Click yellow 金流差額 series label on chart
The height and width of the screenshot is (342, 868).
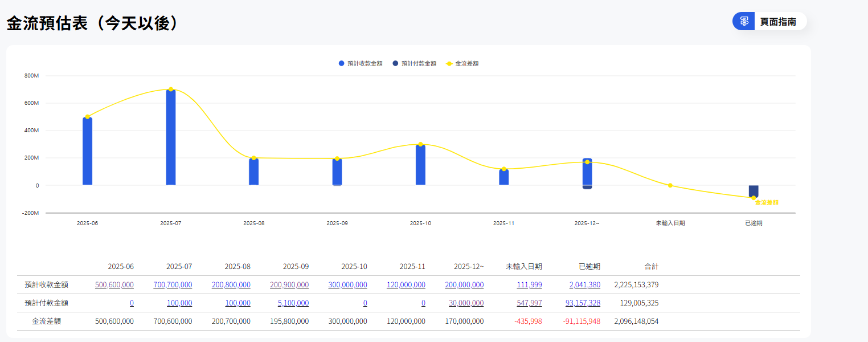pos(767,203)
